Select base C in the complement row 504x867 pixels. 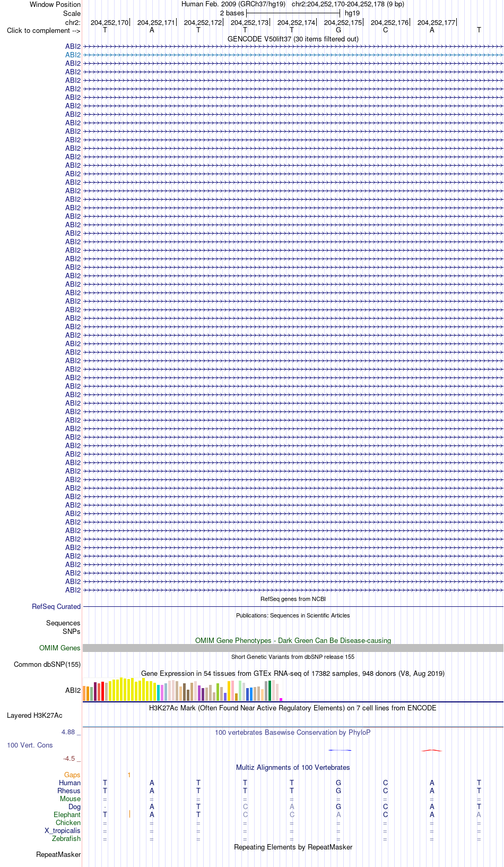tap(385, 30)
